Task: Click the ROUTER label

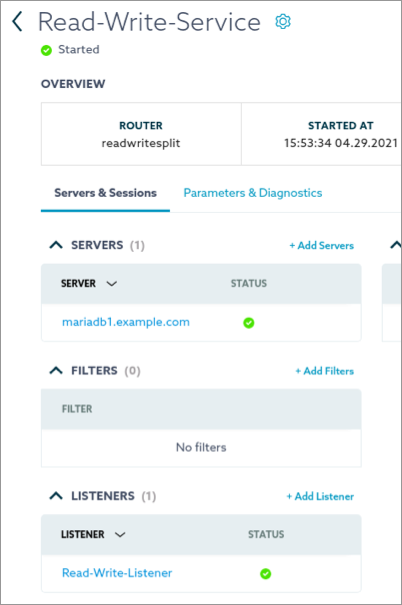Action: pos(141,125)
